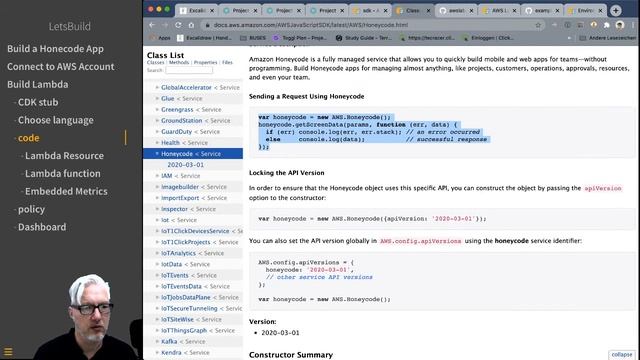The height and width of the screenshot is (360, 640).
Task: Go forward in browser history
Action: [165, 25]
